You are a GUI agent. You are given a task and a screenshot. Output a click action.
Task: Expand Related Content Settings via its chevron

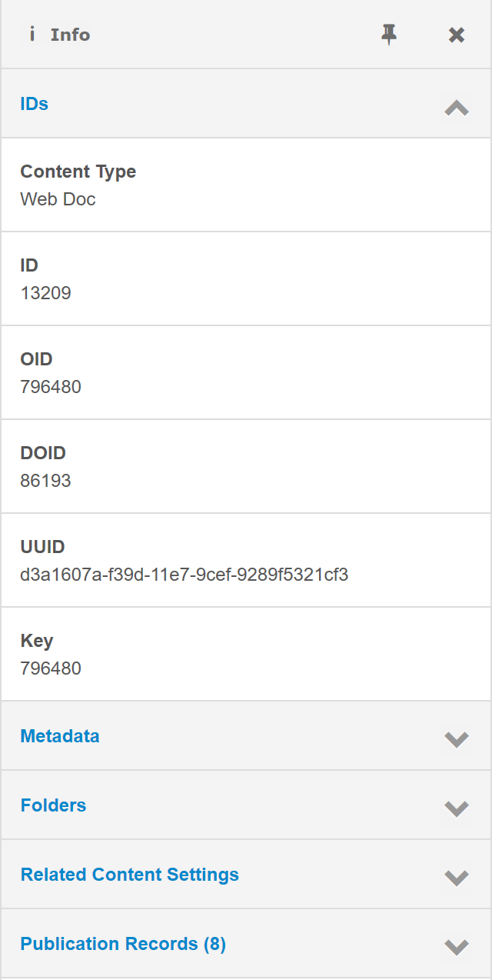[457, 878]
